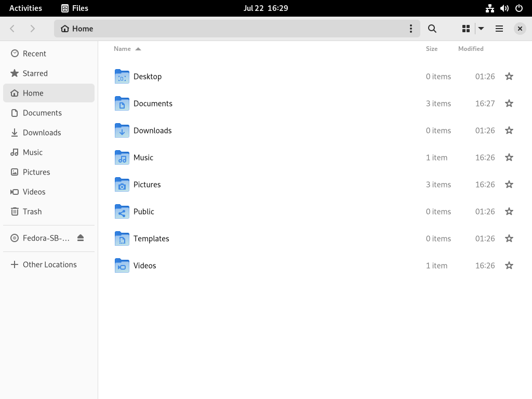Image resolution: width=532 pixels, height=399 pixels.
Task: Open Starred in the sidebar
Action: pos(49,73)
